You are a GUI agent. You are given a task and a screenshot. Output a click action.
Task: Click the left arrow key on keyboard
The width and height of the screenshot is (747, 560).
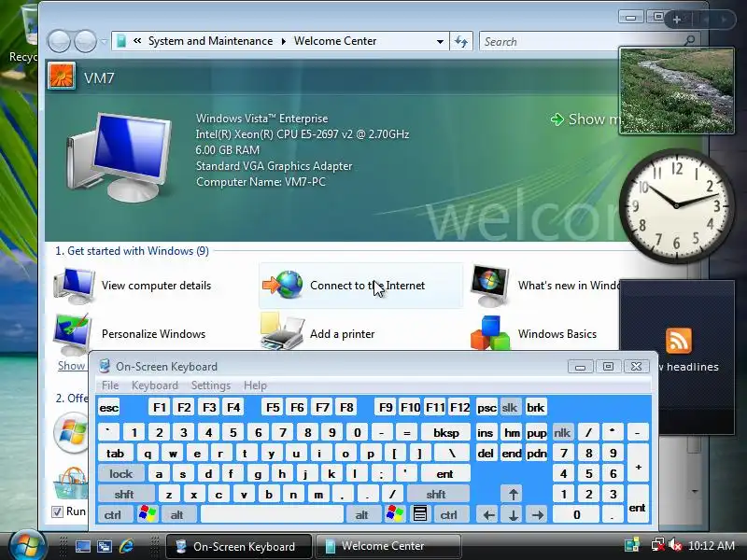click(x=488, y=515)
